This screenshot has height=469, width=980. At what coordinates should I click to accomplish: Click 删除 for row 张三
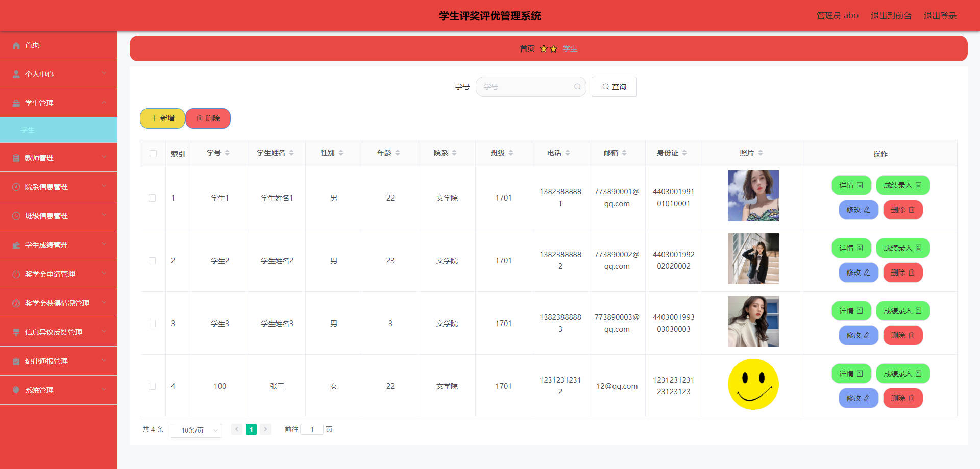(x=903, y=398)
